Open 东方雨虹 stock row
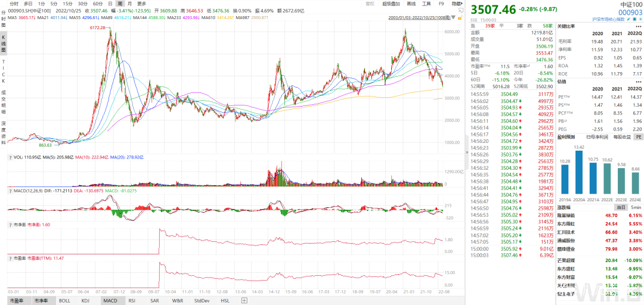 point(600,224)
